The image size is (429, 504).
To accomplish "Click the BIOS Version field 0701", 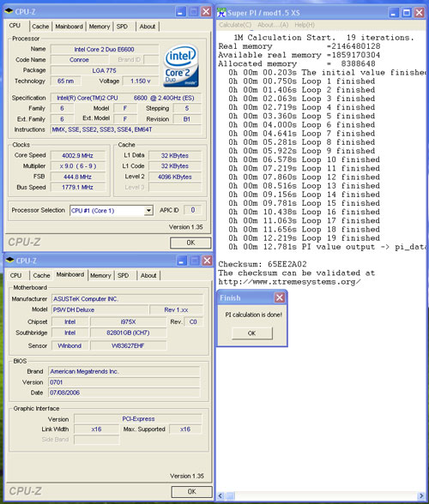I will (124, 382).
